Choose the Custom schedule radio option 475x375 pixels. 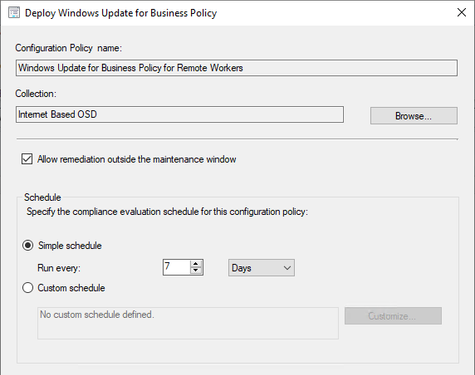[x=28, y=288]
